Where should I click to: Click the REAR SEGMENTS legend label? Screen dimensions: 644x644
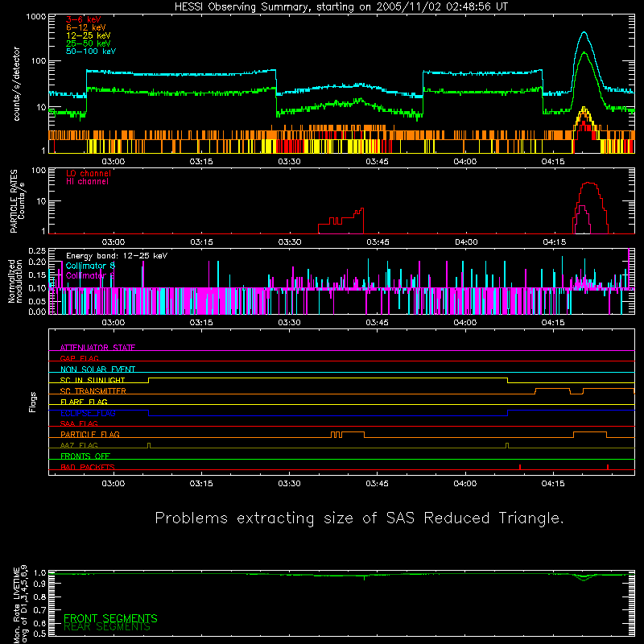pyautogui.click(x=107, y=627)
